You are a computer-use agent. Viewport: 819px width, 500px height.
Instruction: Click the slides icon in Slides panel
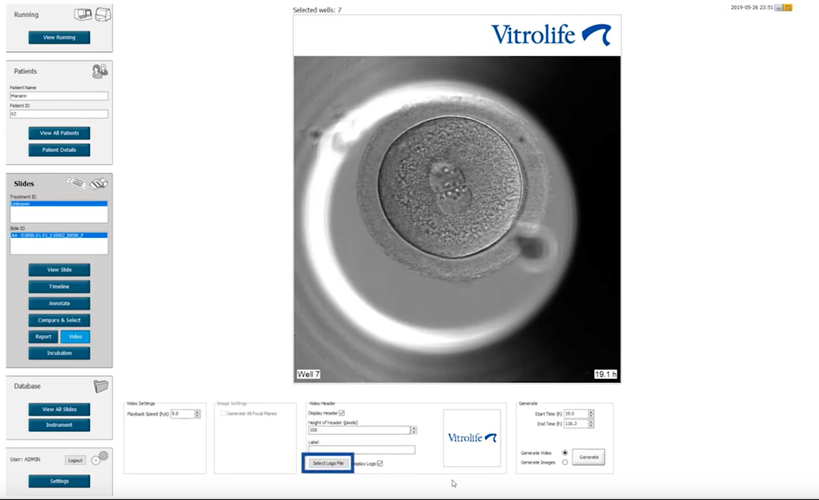(88, 184)
